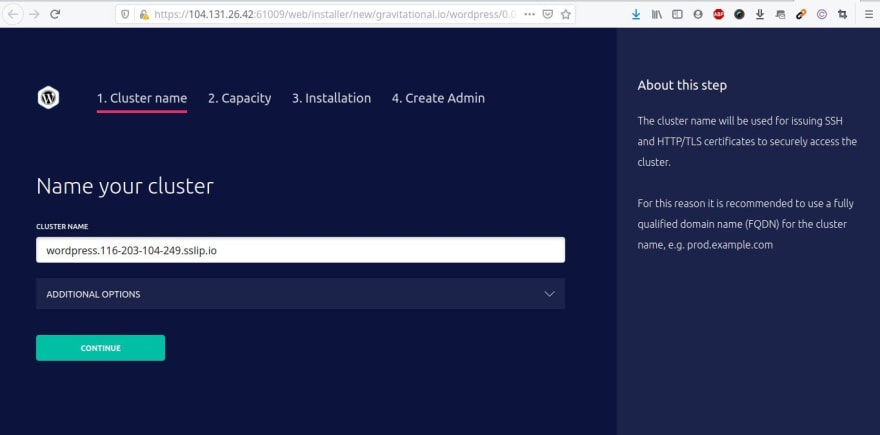This screenshot has width=880, height=435.
Task: Click the black download extension icon
Action: (x=760, y=15)
